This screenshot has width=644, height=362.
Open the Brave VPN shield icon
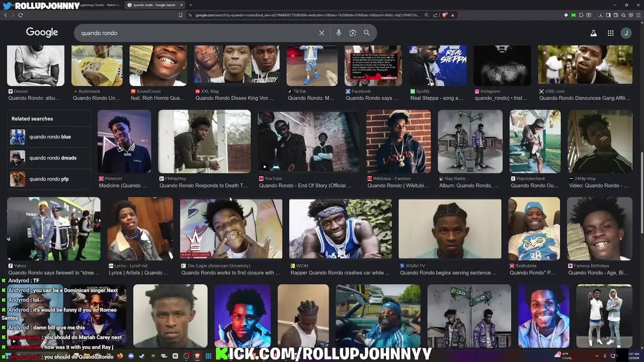click(x=631, y=15)
